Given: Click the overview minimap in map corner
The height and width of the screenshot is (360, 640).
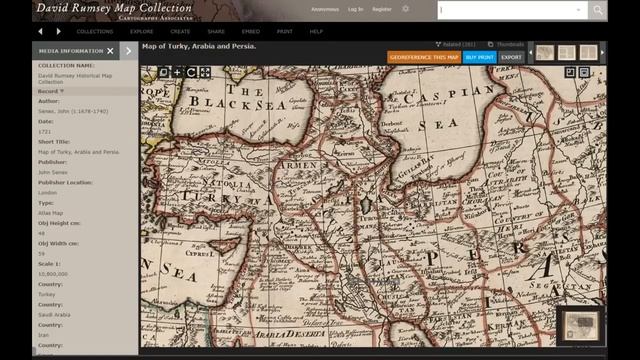Looking at the screenshot, I should coord(580,325).
